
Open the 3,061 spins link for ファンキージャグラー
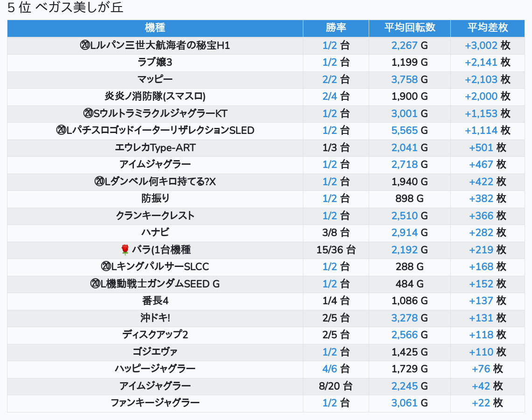coord(404,403)
